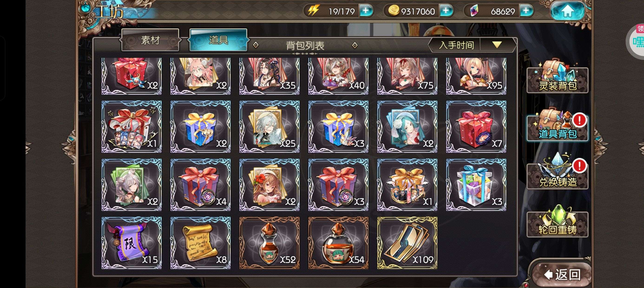Viewport: 644px width, 288px height.
Task: Select the purple limited scroll item x15
Action: pos(131,243)
